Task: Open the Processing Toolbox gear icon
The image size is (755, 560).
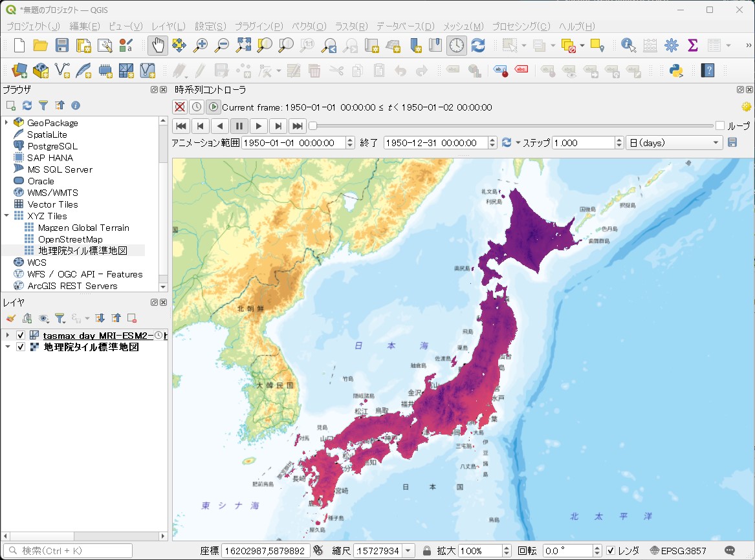Action: point(671,46)
